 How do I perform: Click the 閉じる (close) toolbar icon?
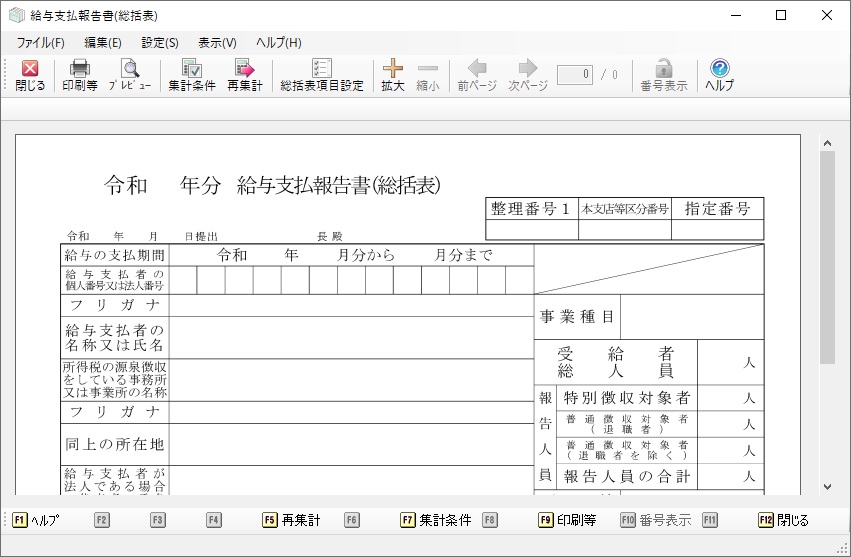[30, 75]
